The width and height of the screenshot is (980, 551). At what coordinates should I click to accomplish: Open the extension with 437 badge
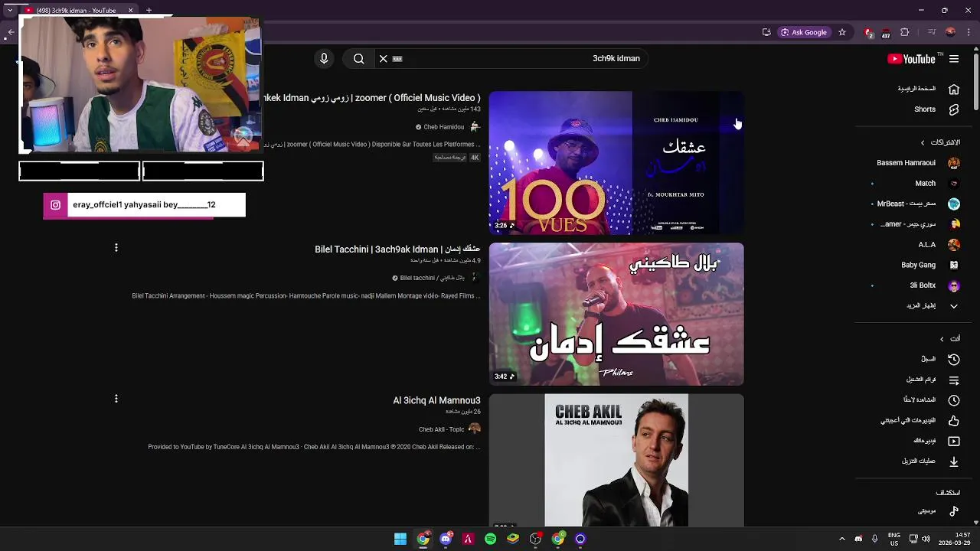coord(886,33)
